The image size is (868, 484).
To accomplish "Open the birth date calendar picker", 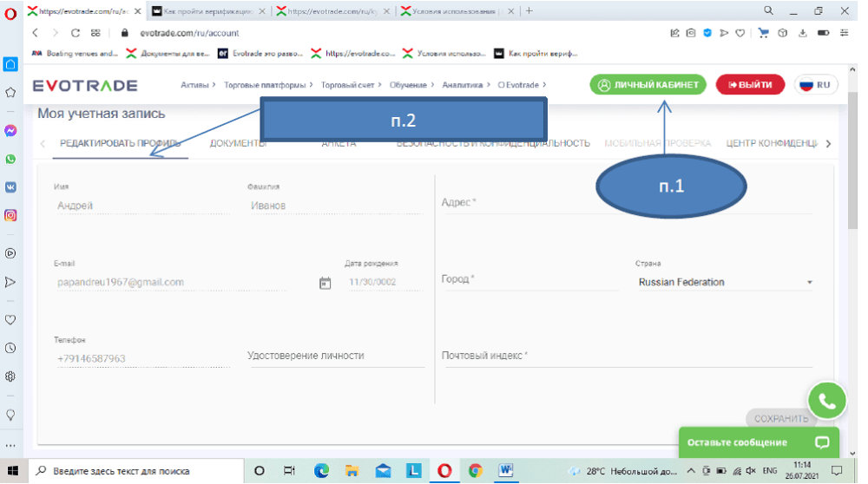I will click(x=325, y=283).
